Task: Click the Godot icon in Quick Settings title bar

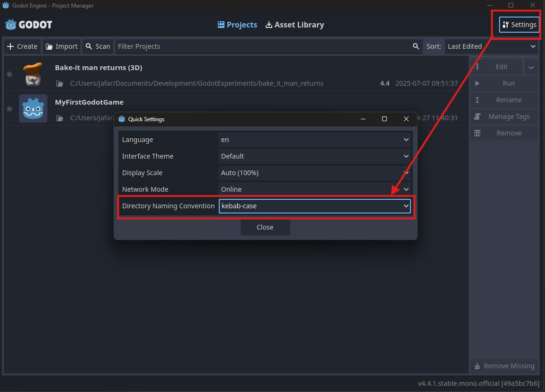Action: click(x=122, y=119)
